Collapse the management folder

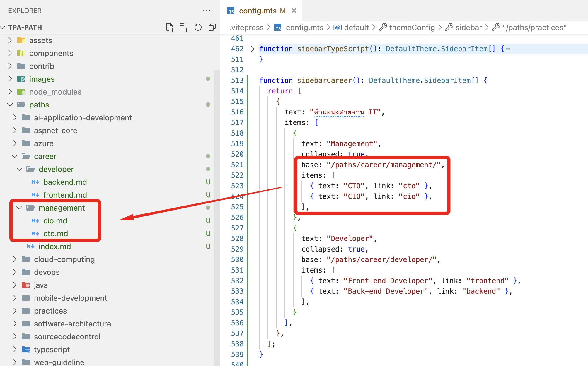(x=19, y=208)
